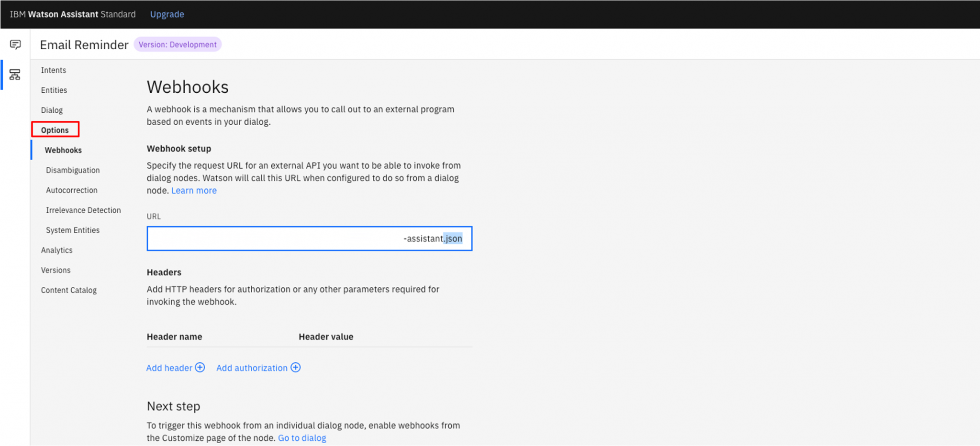Open the Intents section
Screen dimensions: 980x446
53,70
